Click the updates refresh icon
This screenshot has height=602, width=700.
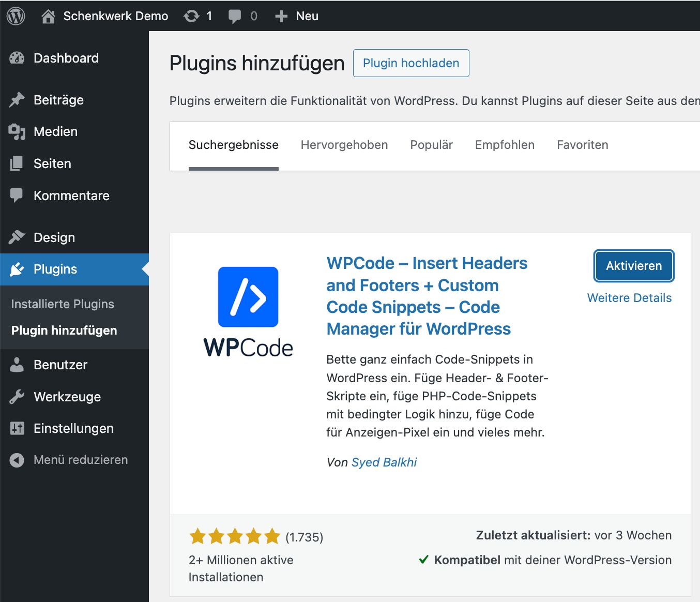(x=191, y=16)
